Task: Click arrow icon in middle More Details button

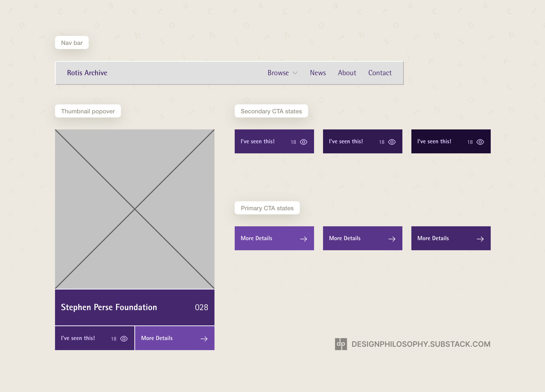Action: 392,239
